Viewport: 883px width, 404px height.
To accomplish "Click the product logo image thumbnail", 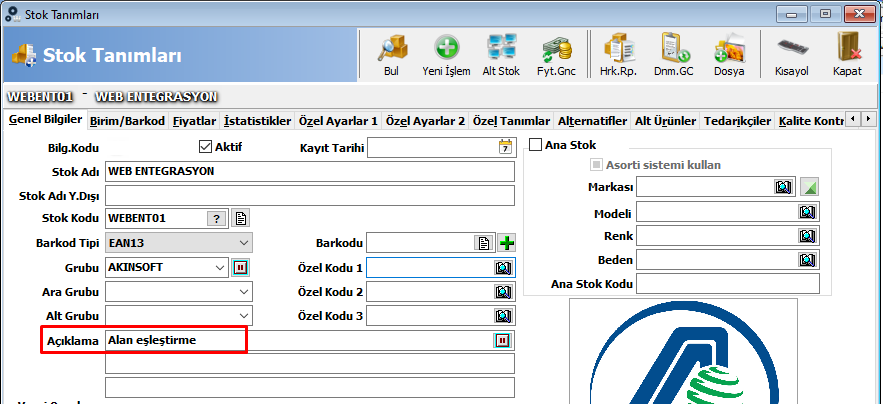I will (x=683, y=351).
